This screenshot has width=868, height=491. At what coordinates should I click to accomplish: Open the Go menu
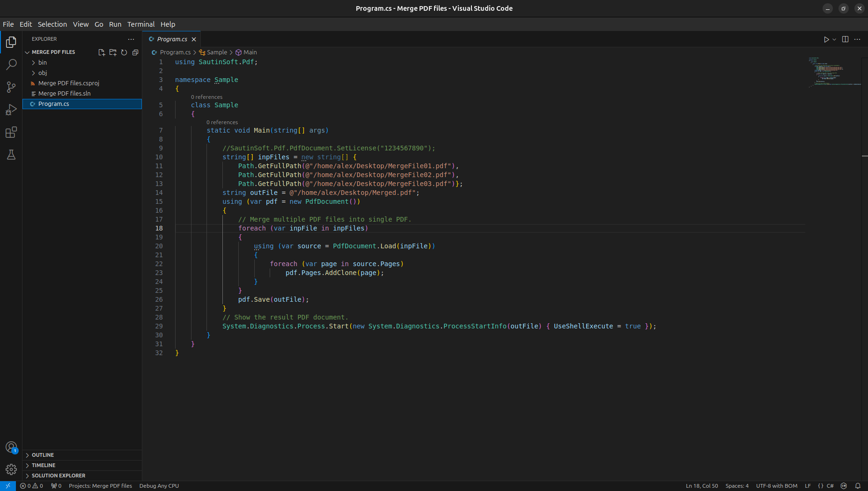(99, 24)
